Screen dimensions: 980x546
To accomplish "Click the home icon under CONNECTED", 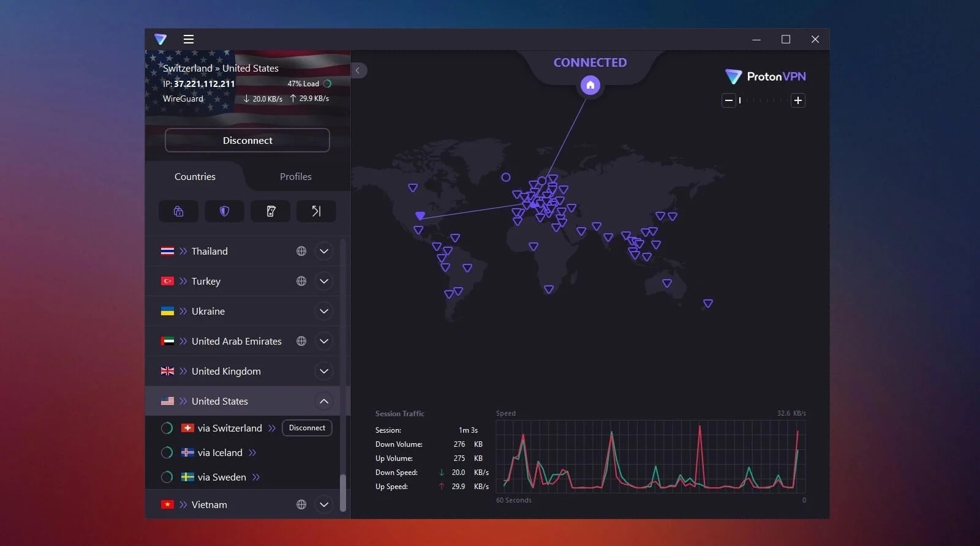I will click(x=590, y=85).
